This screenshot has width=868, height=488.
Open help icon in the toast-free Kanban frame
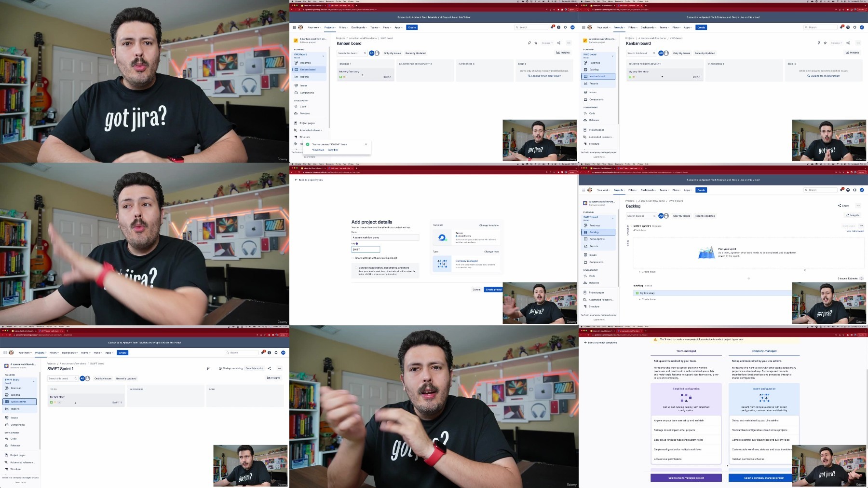click(x=848, y=28)
